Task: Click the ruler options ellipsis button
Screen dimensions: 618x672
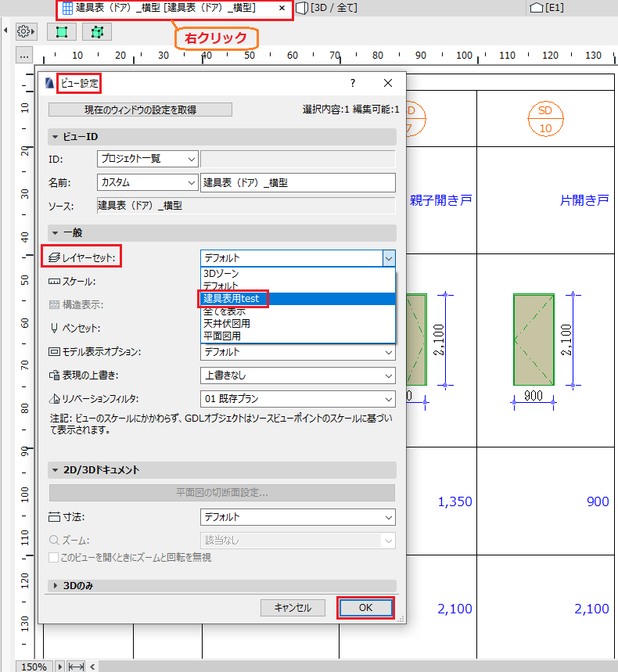Action: (x=24, y=56)
